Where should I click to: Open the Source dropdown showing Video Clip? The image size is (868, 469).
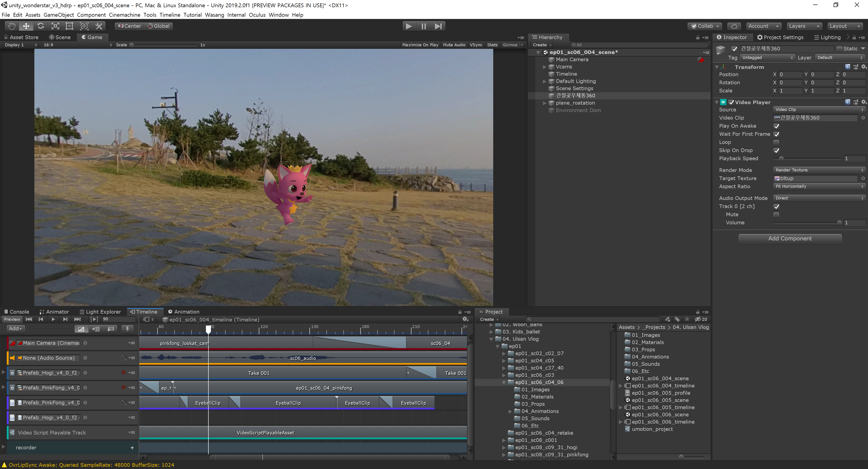coord(819,109)
